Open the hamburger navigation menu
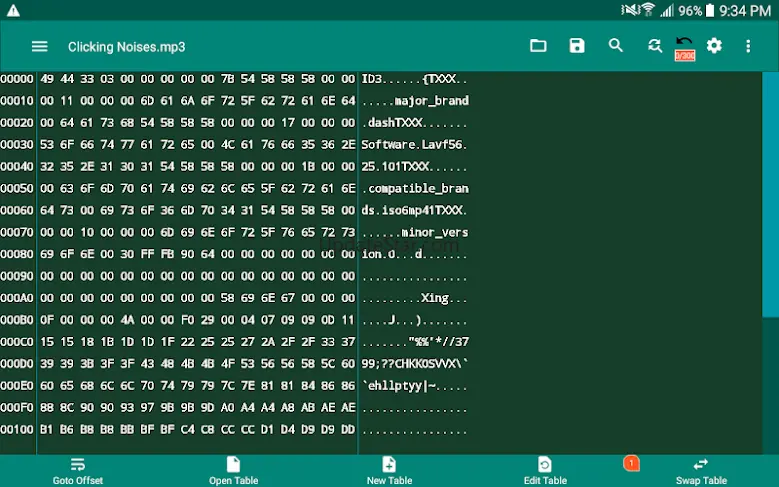Screen dimensions: 779x487 40,47
